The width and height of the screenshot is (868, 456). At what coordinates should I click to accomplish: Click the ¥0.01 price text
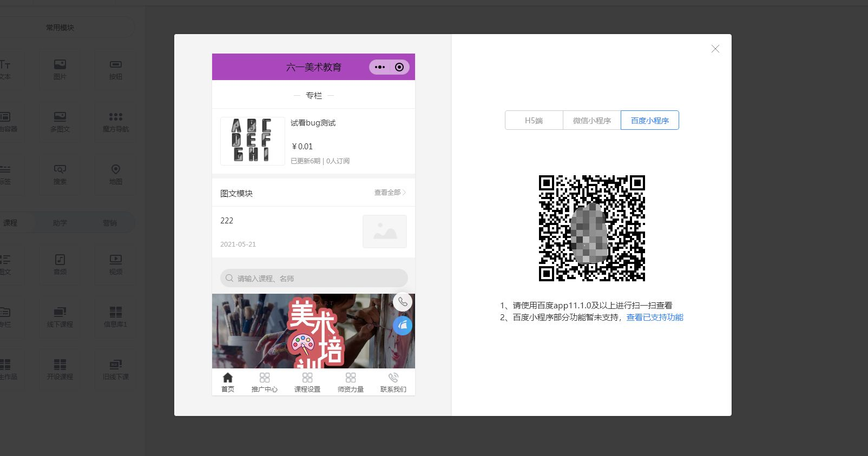point(302,147)
